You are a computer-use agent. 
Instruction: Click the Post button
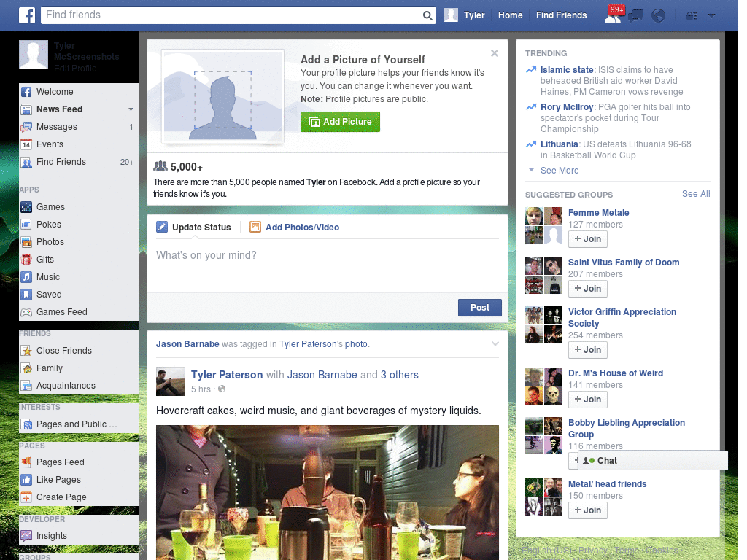(x=480, y=308)
